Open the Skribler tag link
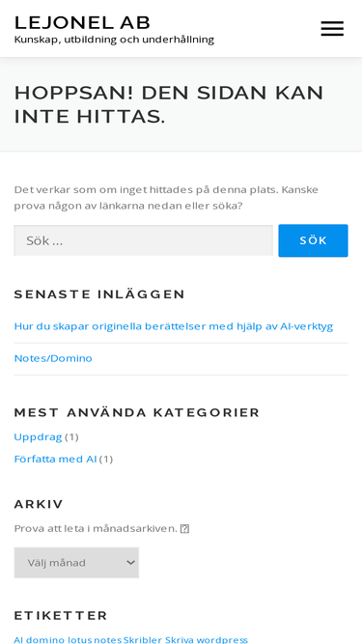The height and width of the screenshot is (644, 362). pos(143,640)
